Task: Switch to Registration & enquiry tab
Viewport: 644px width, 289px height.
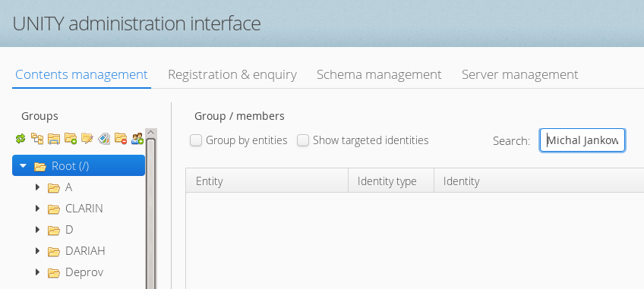Action: (232, 74)
